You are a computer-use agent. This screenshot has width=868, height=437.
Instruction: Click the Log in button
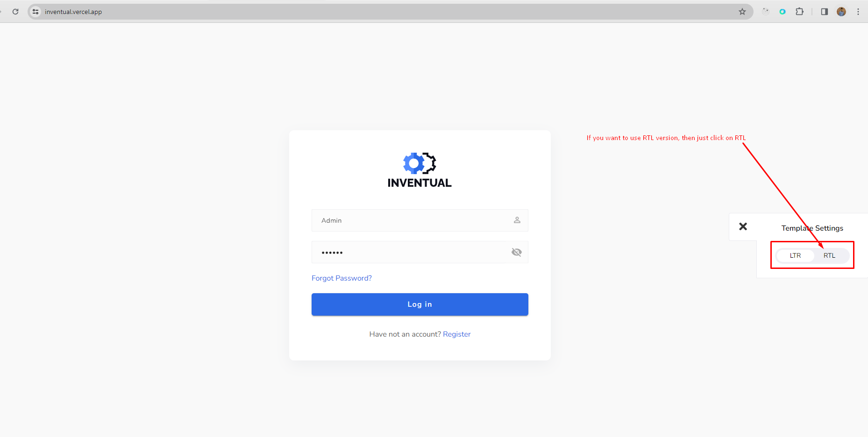pos(420,304)
